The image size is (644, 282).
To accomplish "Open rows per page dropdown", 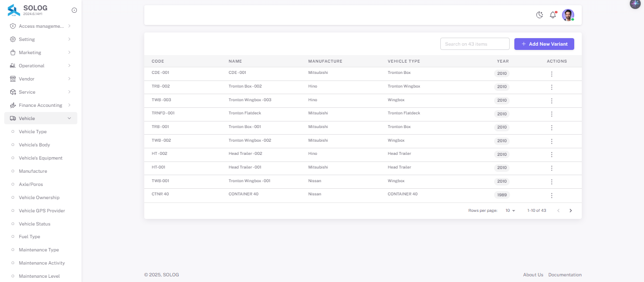I will [510, 210].
